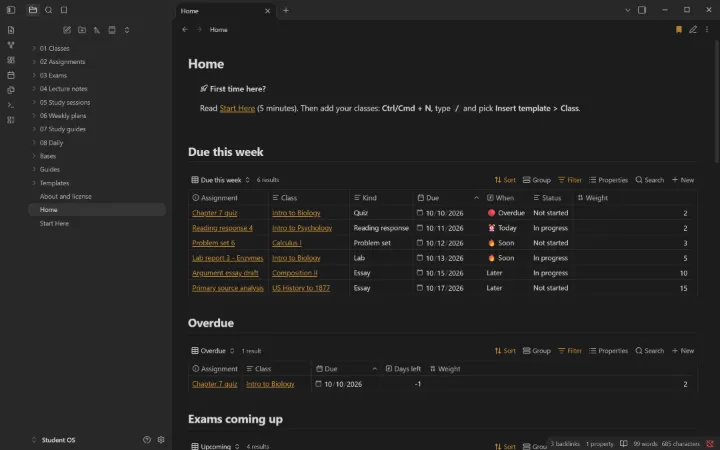
Task: Open graph view from the ribbon
Action: pos(11,45)
